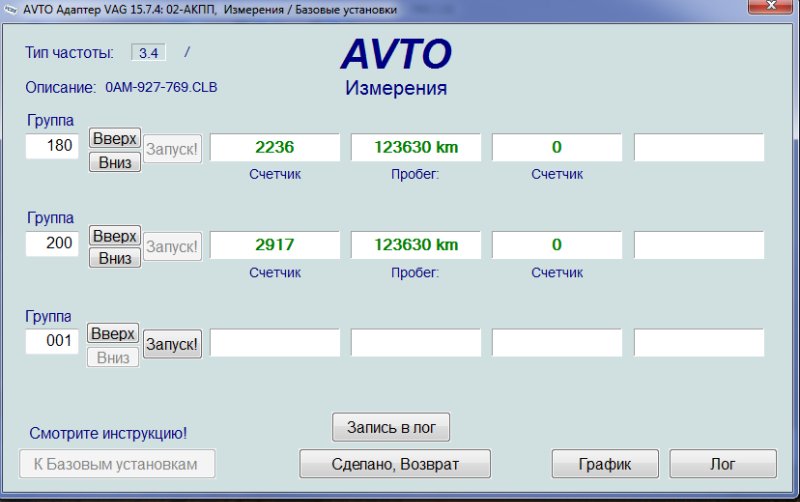
Task: Click the group number field showing 200
Action: point(52,243)
